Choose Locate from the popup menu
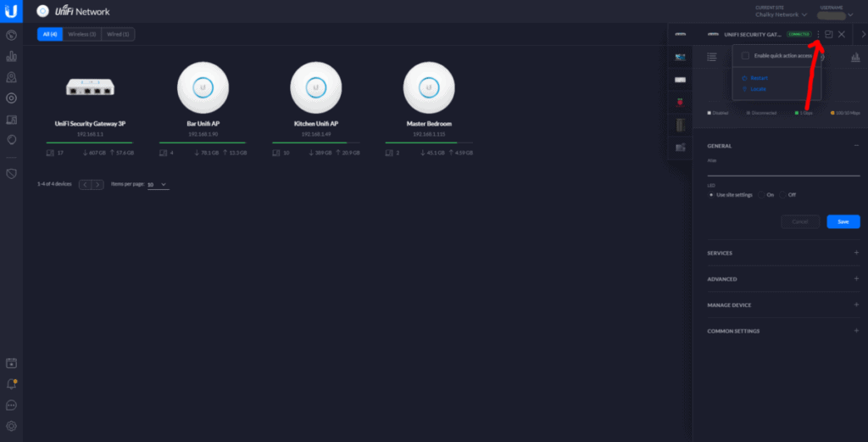The image size is (868, 442). pos(758,89)
